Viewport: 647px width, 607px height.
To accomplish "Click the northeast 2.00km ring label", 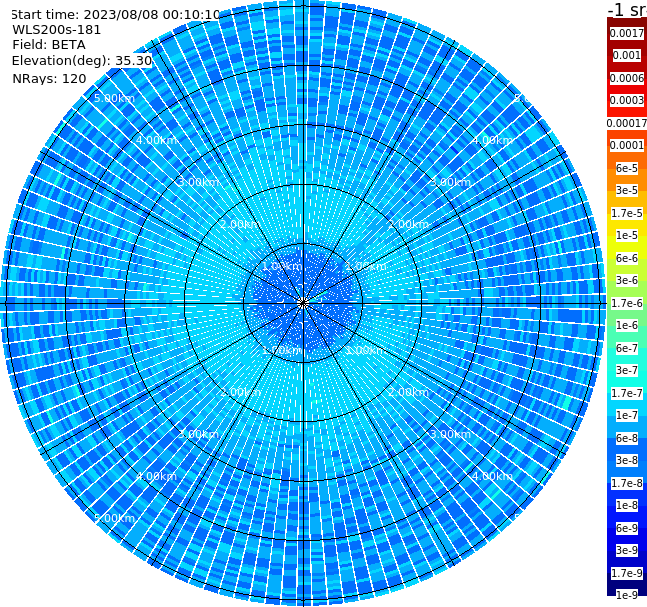I will tap(409, 224).
